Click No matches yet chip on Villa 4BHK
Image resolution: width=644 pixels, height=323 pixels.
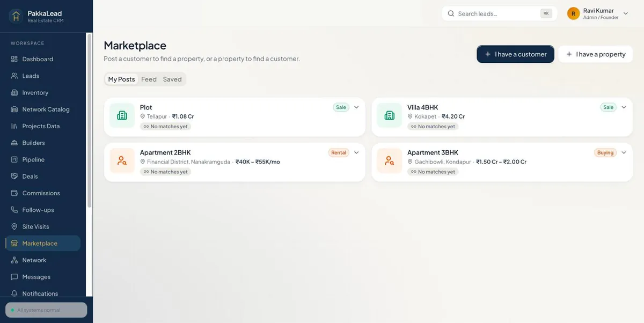pos(433,127)
